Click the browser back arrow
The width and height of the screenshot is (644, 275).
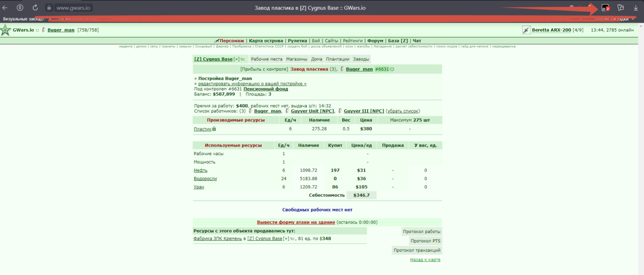(x=5, y=8)
